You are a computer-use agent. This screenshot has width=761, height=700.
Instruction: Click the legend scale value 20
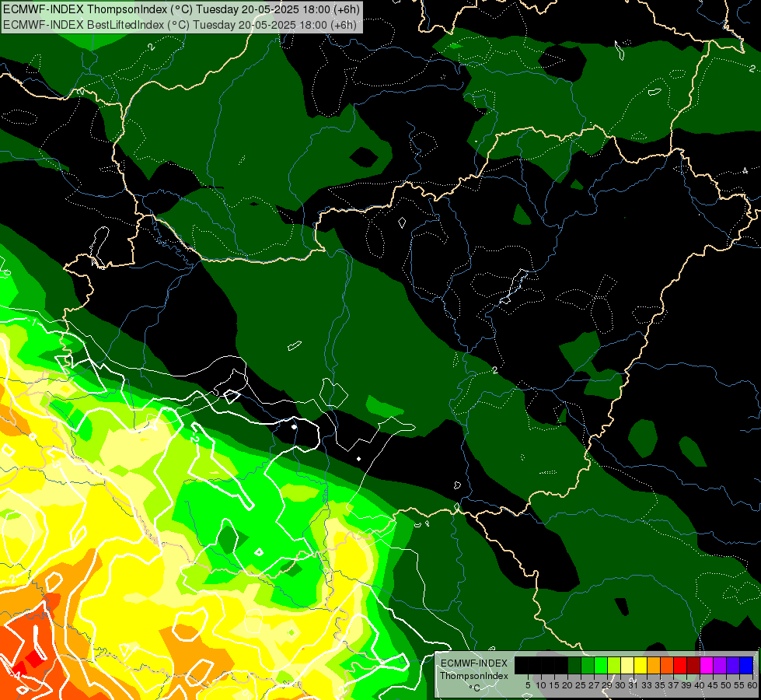click(x=568, y=685)
